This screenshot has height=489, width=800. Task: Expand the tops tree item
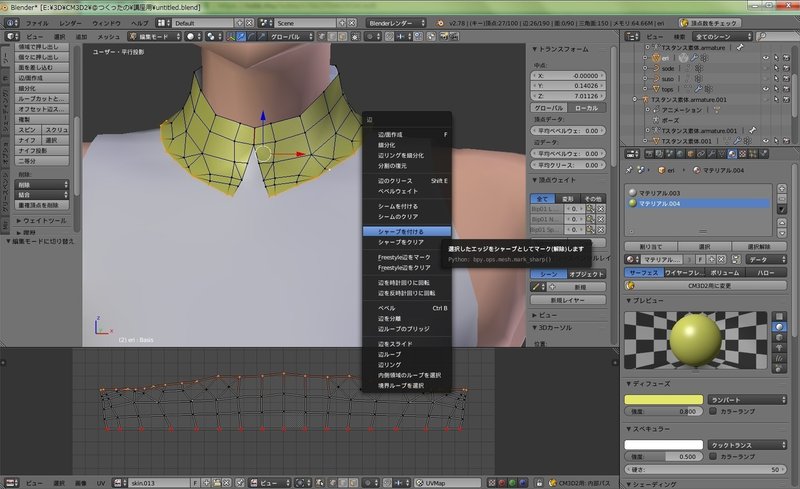[645, 89]
